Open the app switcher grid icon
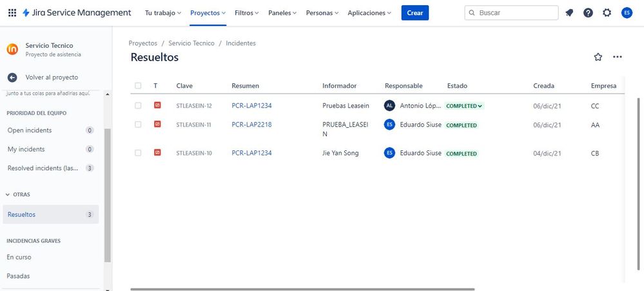 12,13
